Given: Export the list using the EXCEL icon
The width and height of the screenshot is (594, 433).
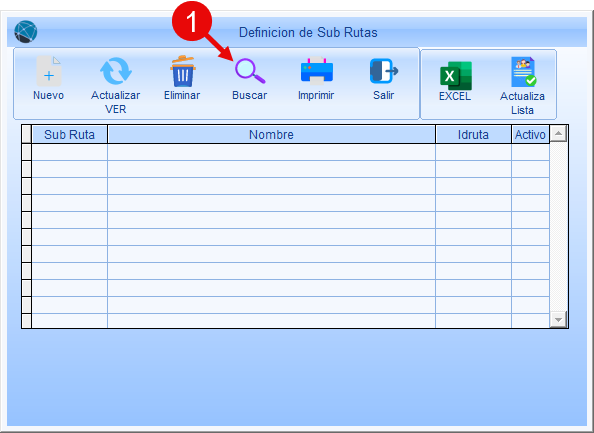Looking at the screenshot, I should click(456, 75).
